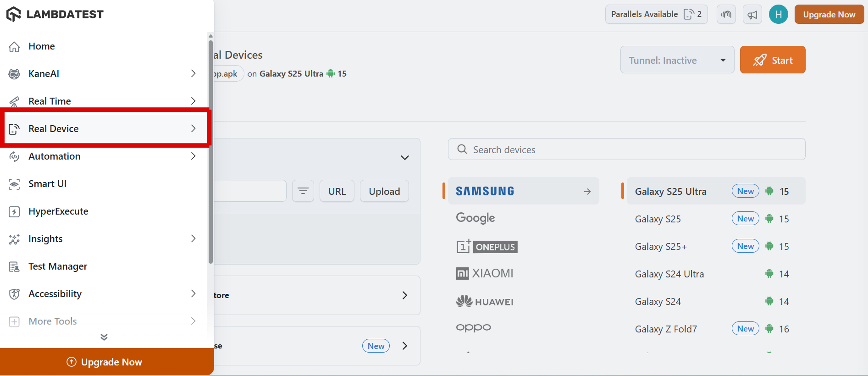This screenshot has width=868, height=376.
Task: Open Test Manager menu item
Action: 58,266
